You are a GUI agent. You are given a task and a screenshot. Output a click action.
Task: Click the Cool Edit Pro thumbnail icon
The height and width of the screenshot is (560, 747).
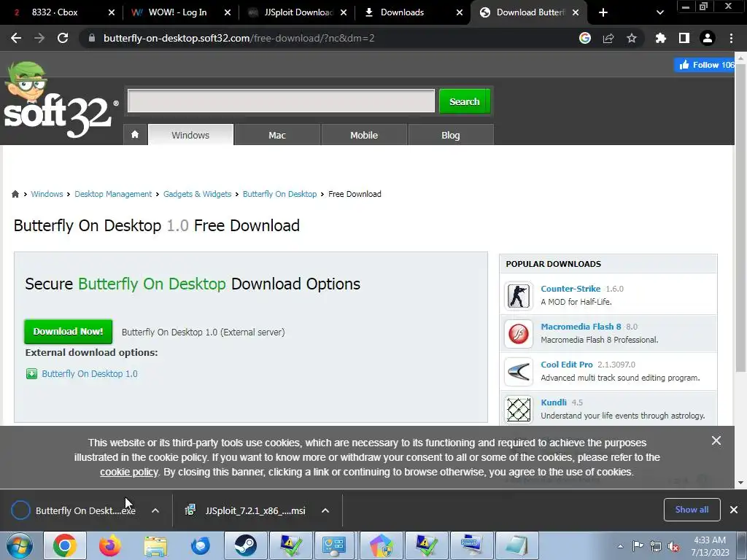click(519, 371)
